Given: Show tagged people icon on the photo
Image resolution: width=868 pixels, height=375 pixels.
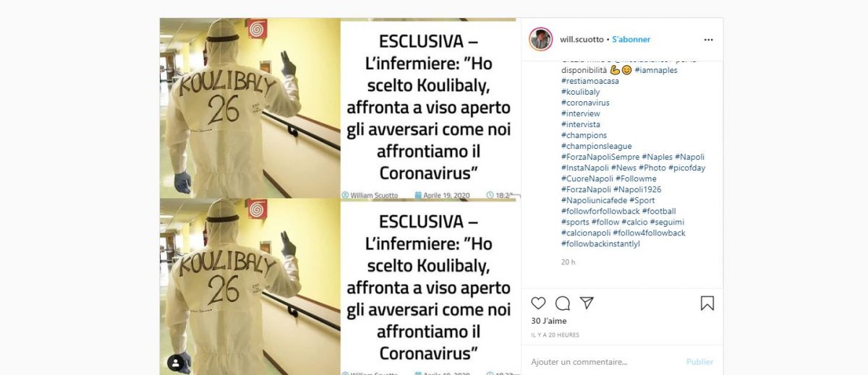Looking at the screenshot, I should coord(176,362).
